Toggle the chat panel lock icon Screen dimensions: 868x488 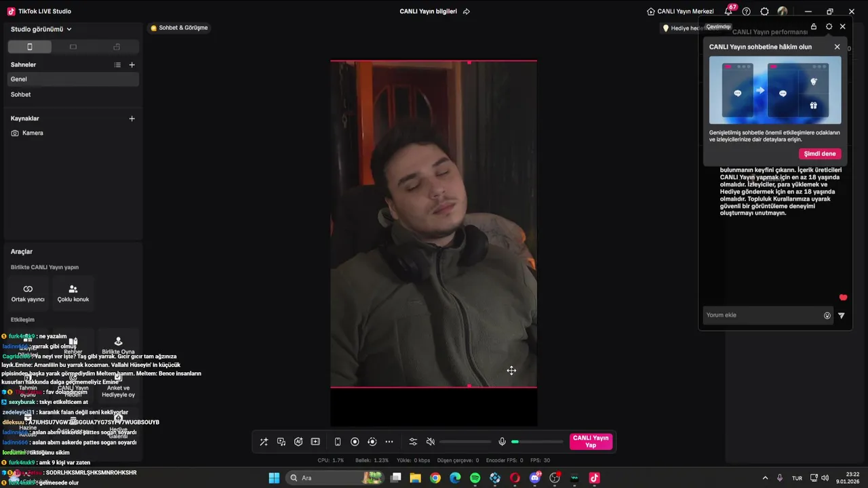click(x=814, y=26)
